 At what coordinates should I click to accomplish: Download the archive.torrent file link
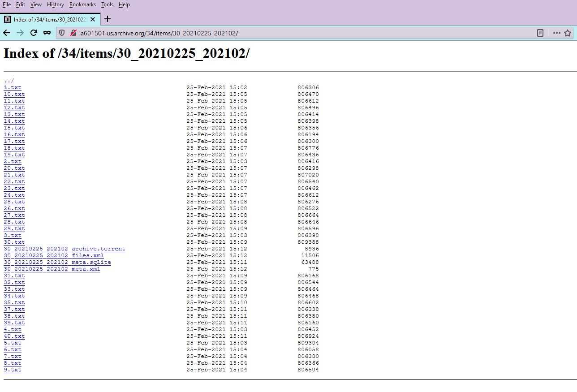pyautogui.click(x=65, y=249)
